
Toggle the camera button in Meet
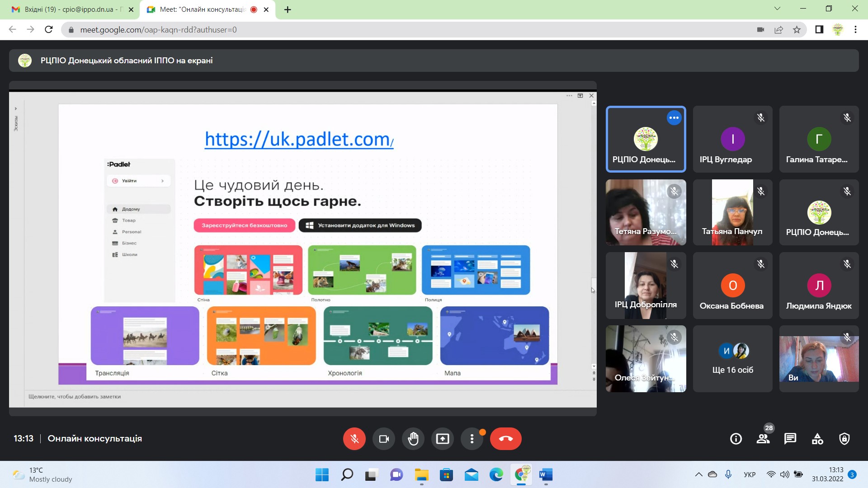pos(384,439)
